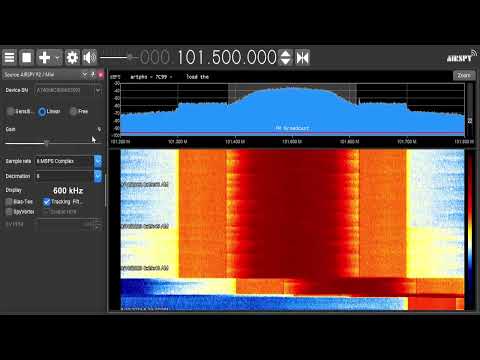Adjust the volume slider in the top toolbar

click(119, 57)
